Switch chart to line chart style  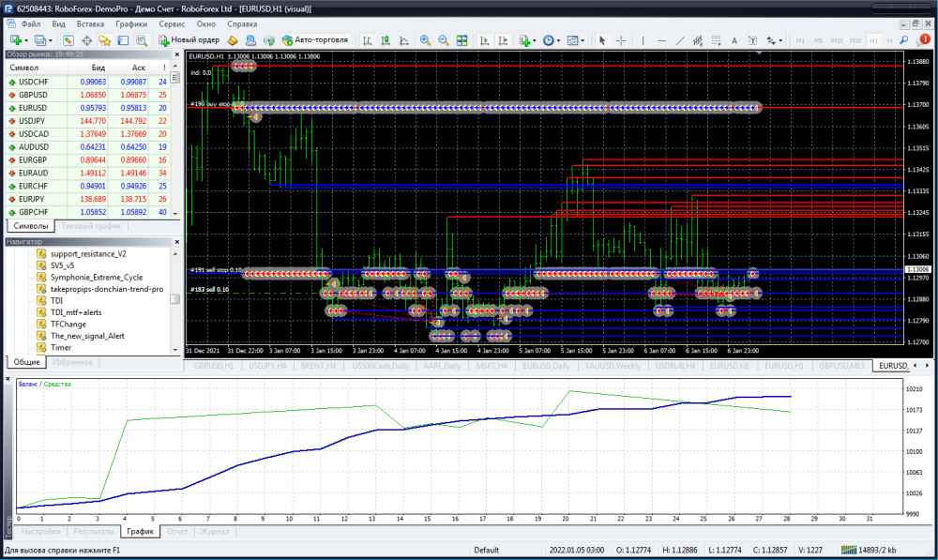[404, 40]
